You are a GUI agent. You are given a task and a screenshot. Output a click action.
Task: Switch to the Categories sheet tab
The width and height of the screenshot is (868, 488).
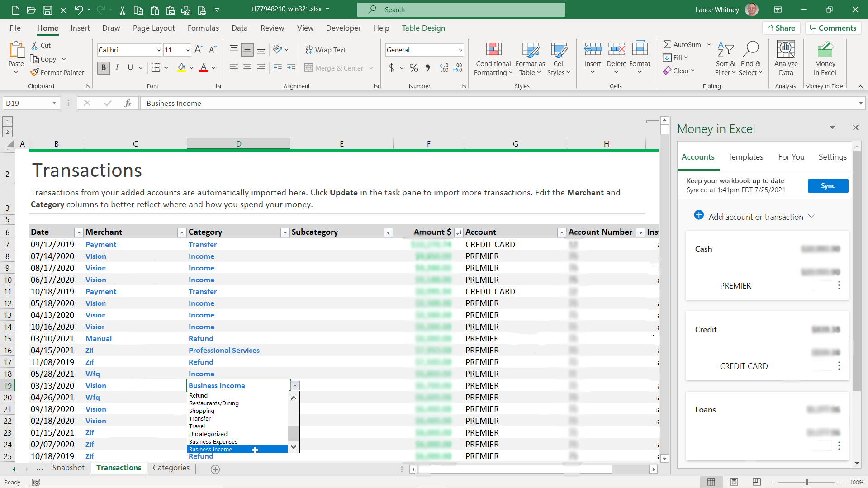tap(171, 468)
